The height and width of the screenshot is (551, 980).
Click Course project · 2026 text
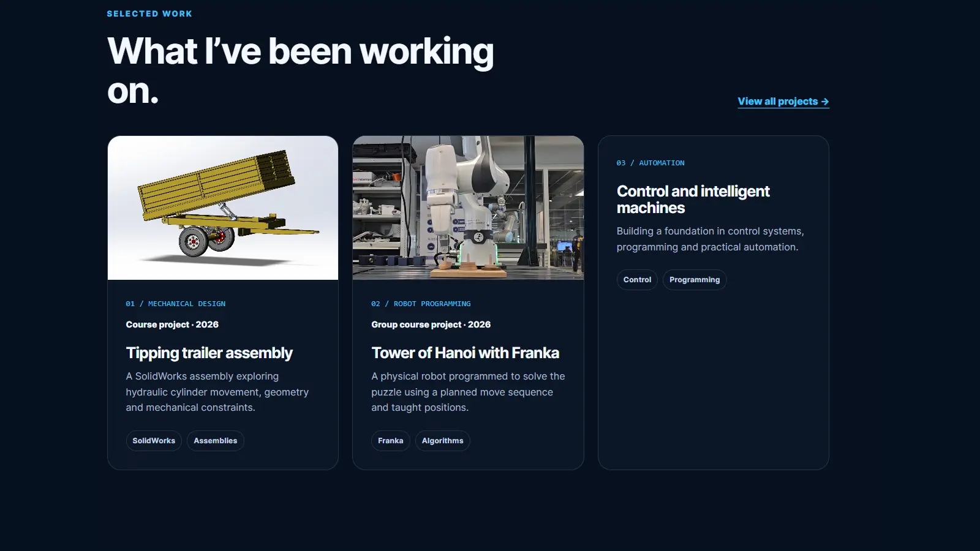click(172, 324)
